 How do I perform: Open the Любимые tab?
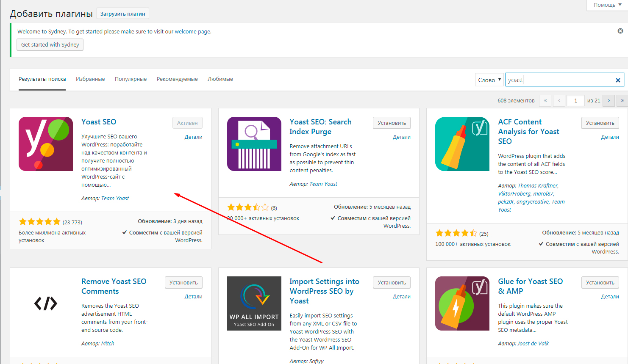click(220, 79)
